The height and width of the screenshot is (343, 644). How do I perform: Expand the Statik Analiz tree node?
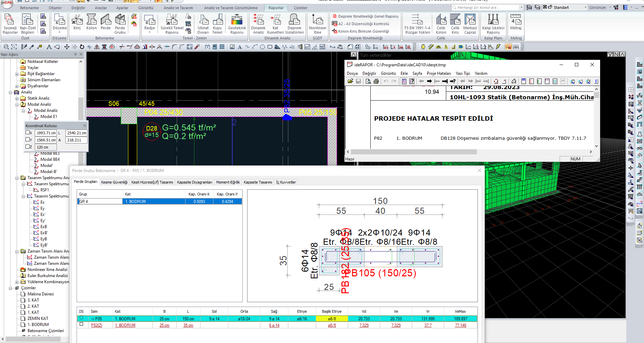[17, 98]
